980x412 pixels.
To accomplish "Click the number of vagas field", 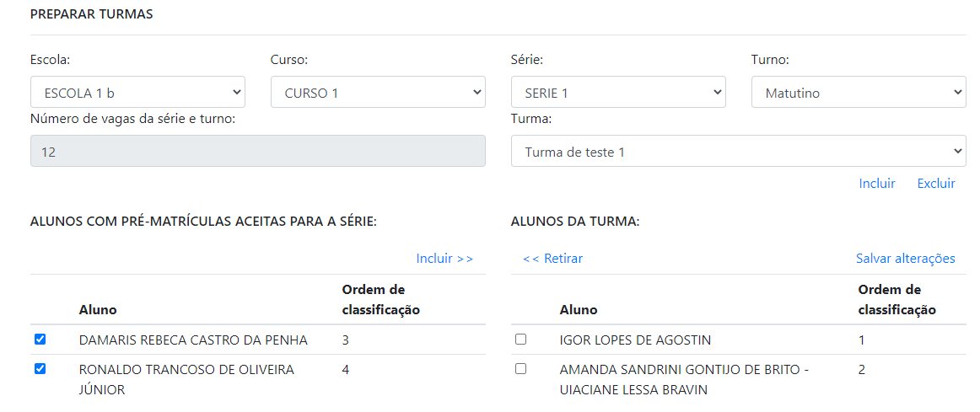I will click(257, 152).
